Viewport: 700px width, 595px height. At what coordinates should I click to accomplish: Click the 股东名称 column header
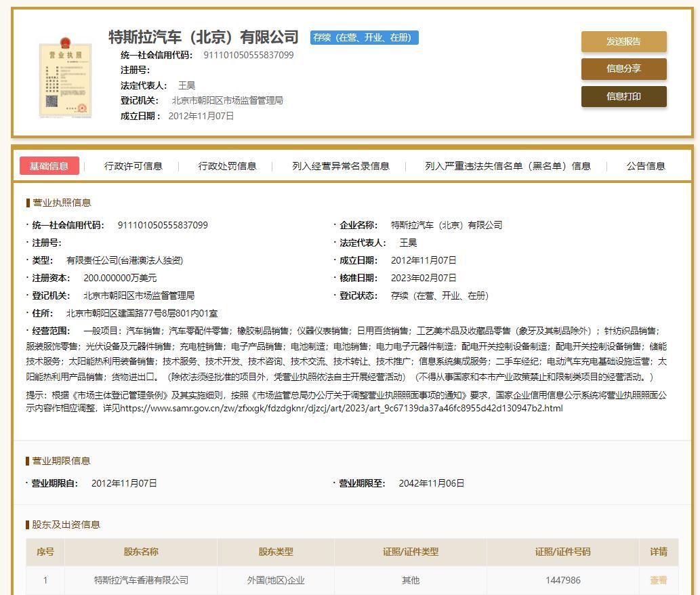(141, 552)
